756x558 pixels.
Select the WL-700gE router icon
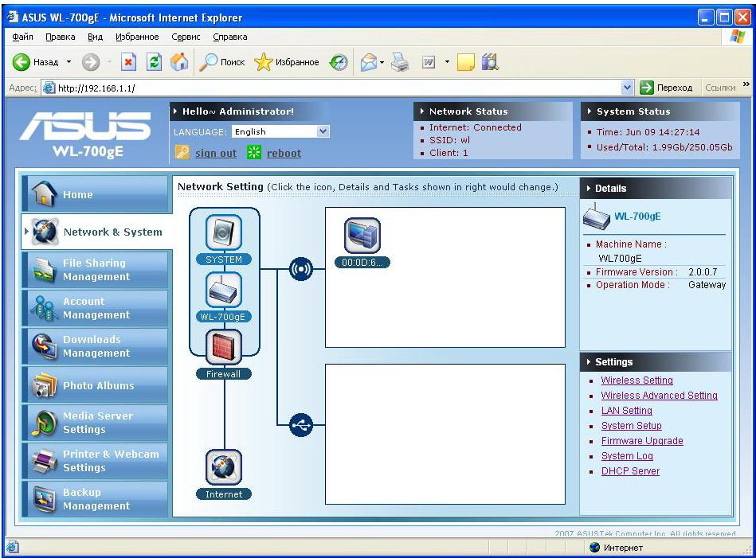pos(224,290)
